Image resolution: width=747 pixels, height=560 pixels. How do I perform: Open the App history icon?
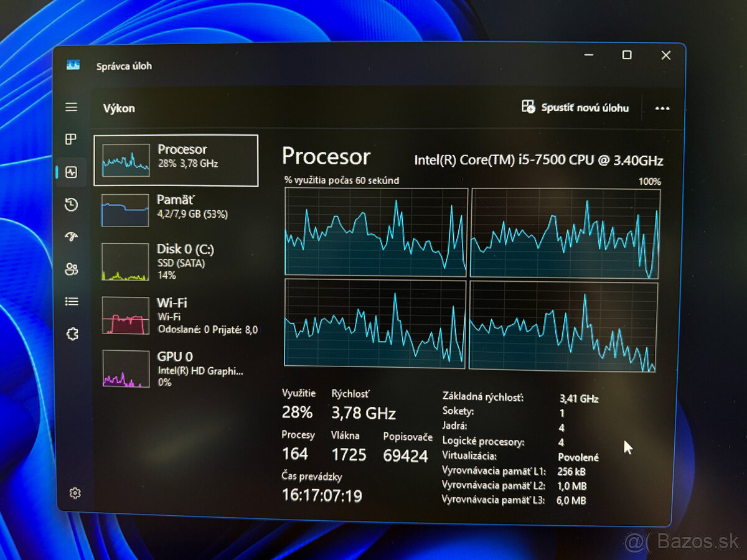(x=72, y=205)
